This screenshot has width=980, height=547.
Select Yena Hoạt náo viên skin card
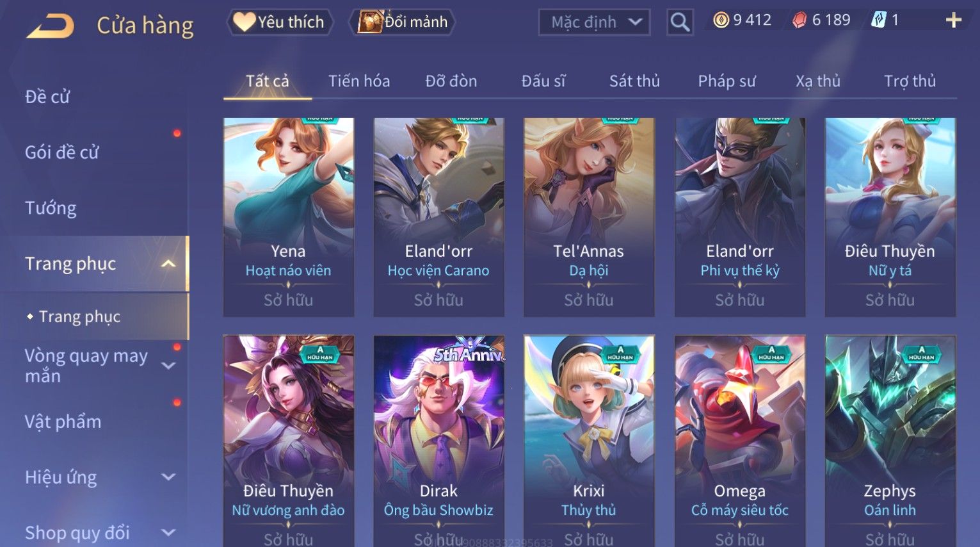point(288,217)
